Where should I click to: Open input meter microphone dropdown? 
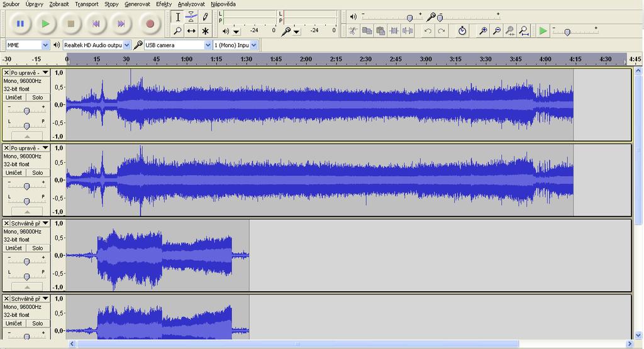click(x=297, y=31)
